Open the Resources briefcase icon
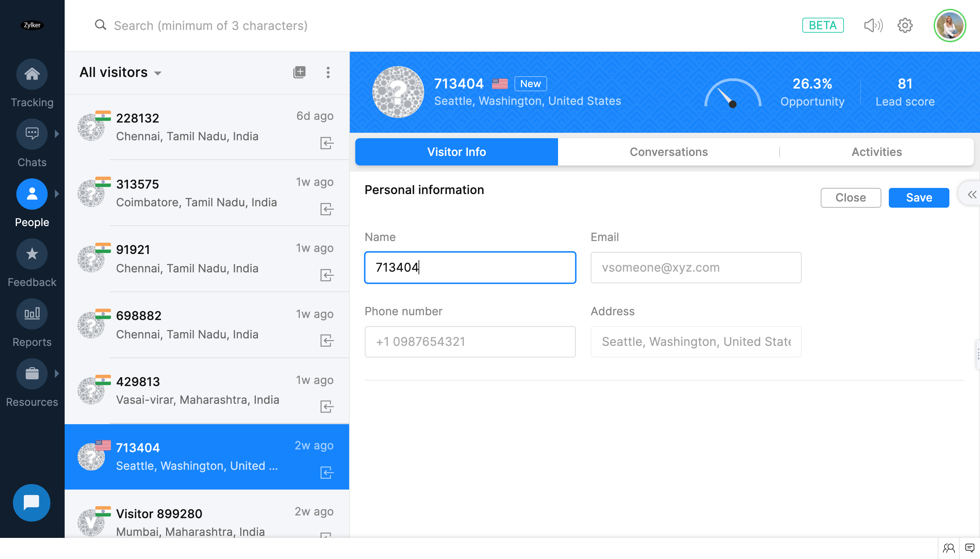This screenshot has width=980, height=559. click(32, 373)
